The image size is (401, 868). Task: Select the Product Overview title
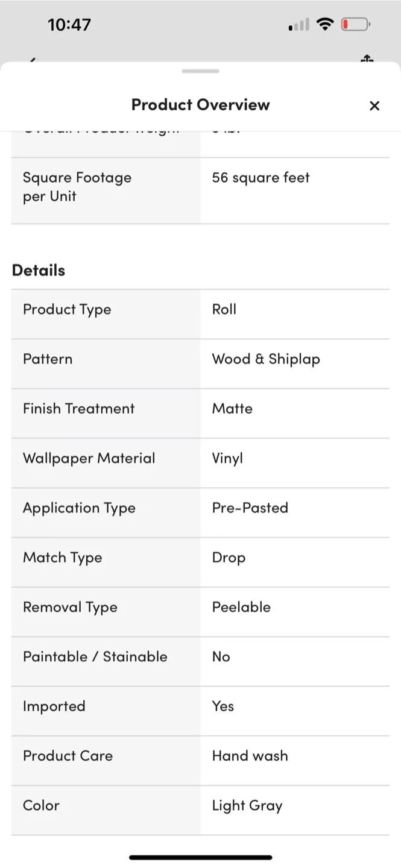(x=200, y=105)
